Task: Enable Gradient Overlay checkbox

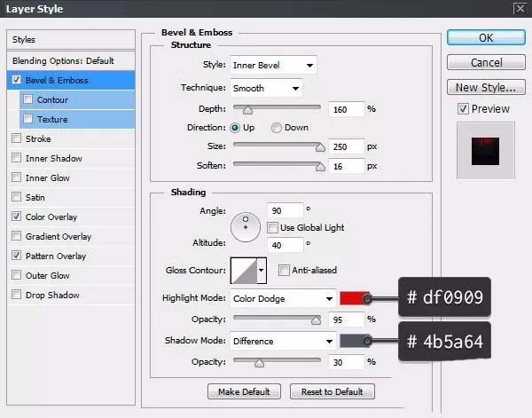Action: pos(16,236)
